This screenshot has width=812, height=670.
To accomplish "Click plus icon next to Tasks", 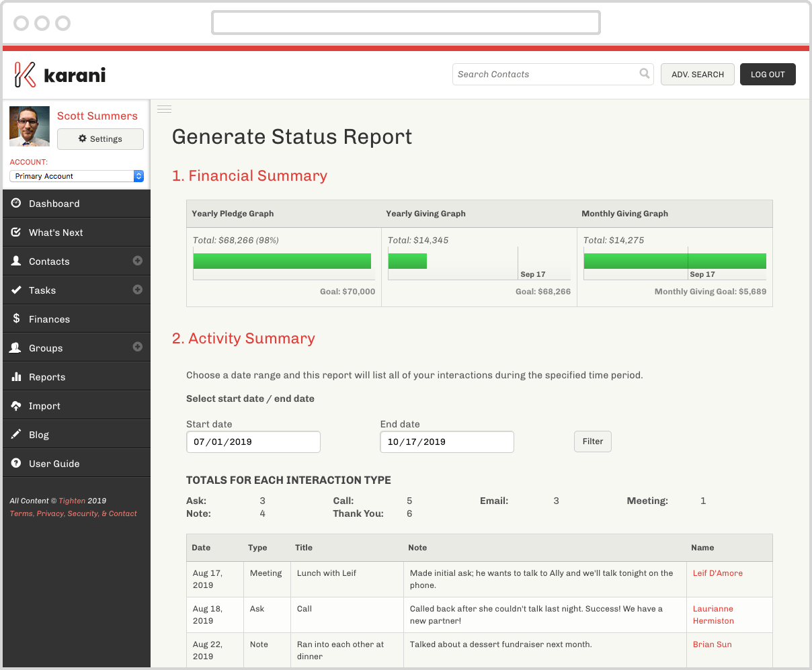I will [138, 290].
